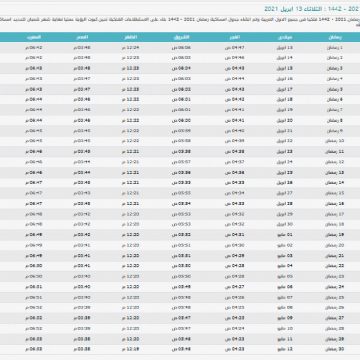Click the 30 ابريل date cell

click(285, 225)
